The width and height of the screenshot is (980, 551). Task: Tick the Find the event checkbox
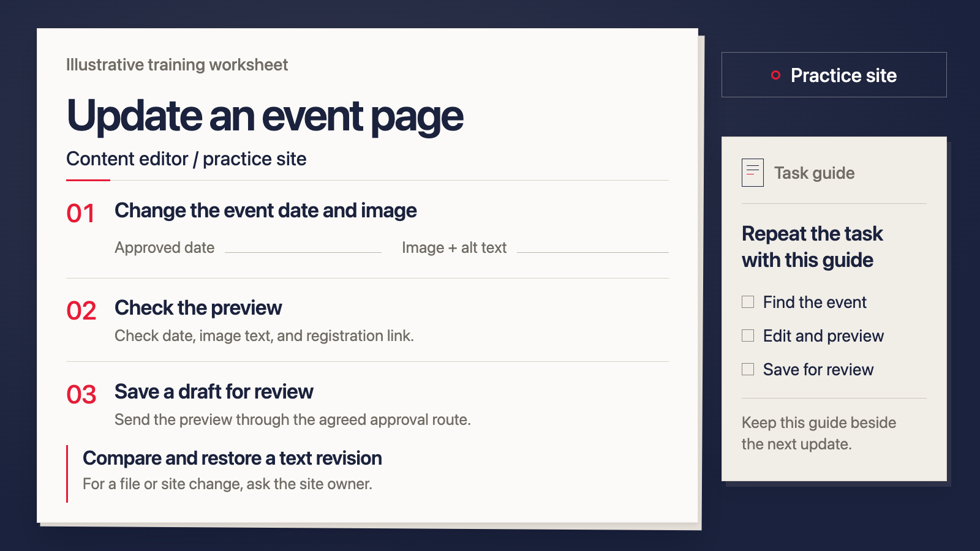[x=748, y=302]
